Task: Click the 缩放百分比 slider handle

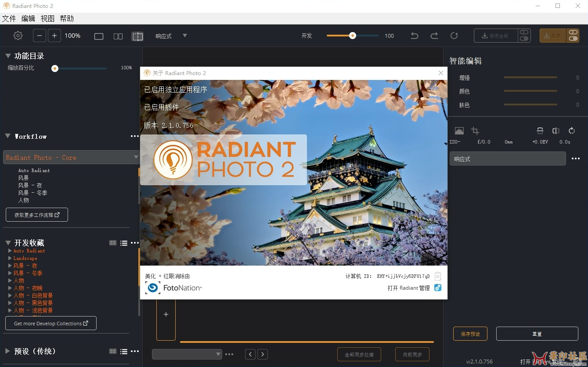Action: (x=55, y=68)
